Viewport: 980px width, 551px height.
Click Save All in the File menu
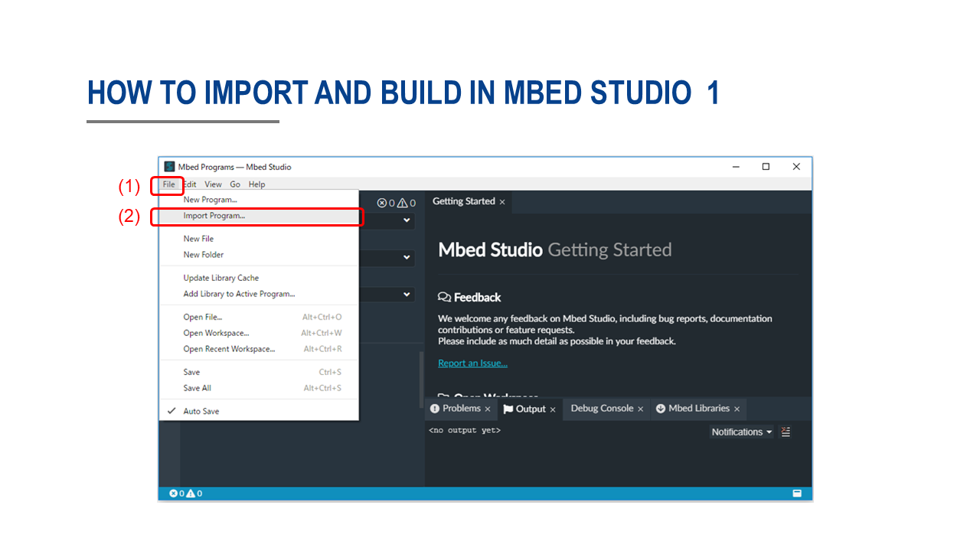[x=259, y=388]
